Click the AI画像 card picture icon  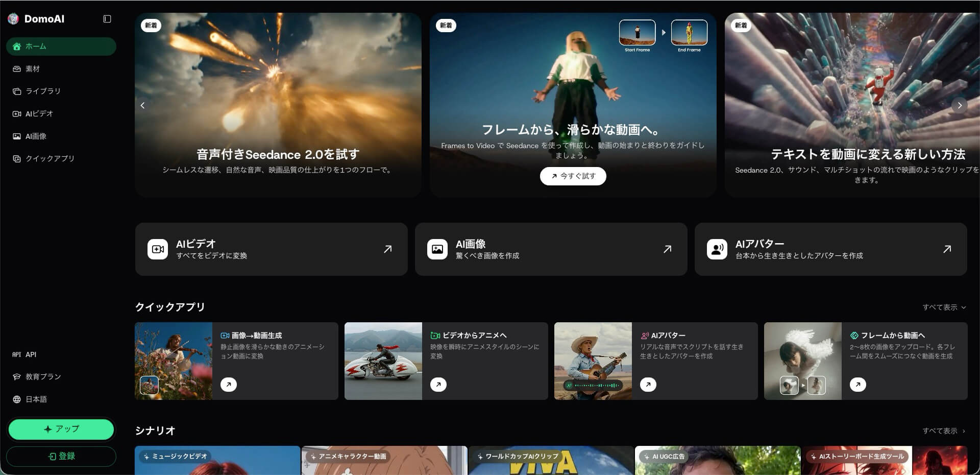437,249
